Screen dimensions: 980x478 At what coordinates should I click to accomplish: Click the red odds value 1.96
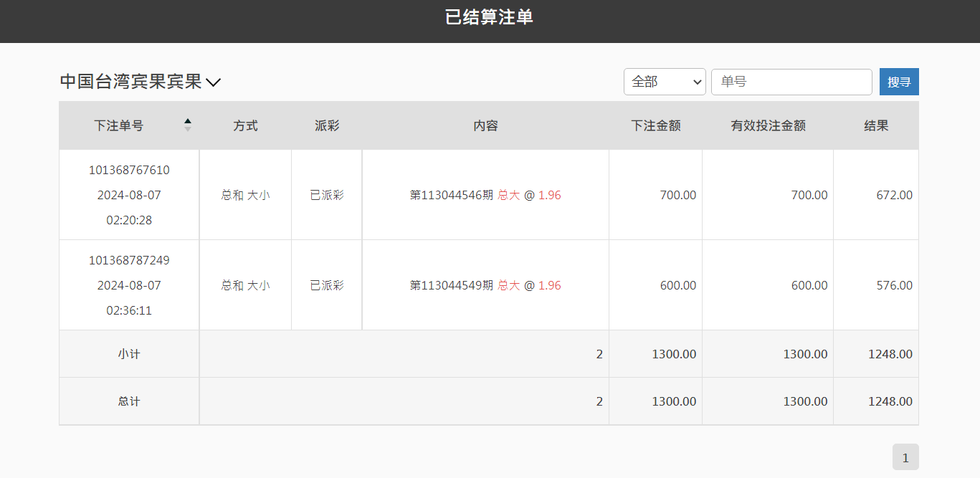click(550, 195)
